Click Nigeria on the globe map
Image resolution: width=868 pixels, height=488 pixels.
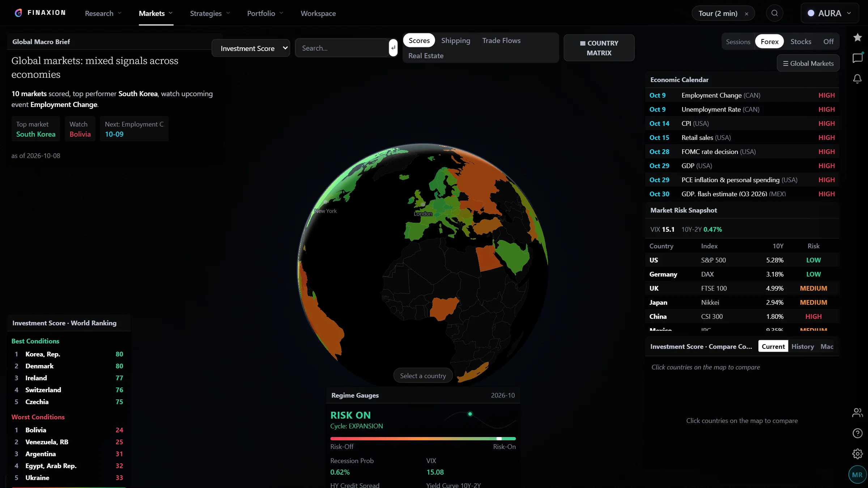point(444,308)
